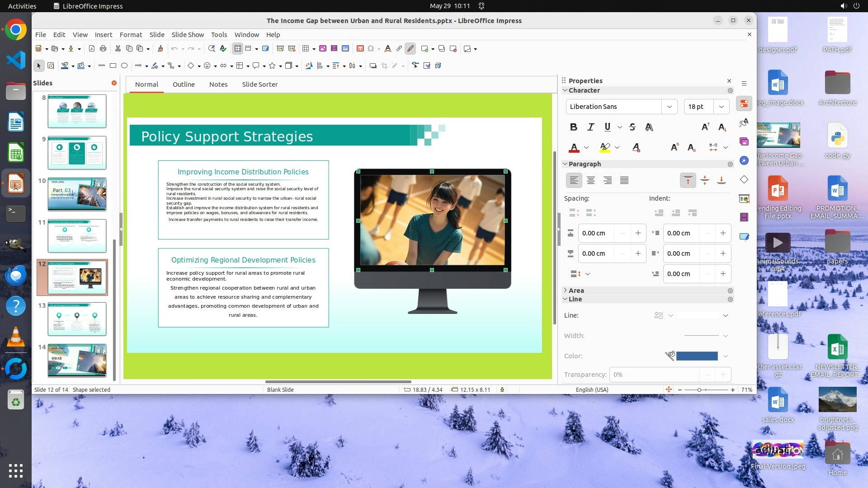
Task: Click the blue line color swatch
Action: click(697, 356)
